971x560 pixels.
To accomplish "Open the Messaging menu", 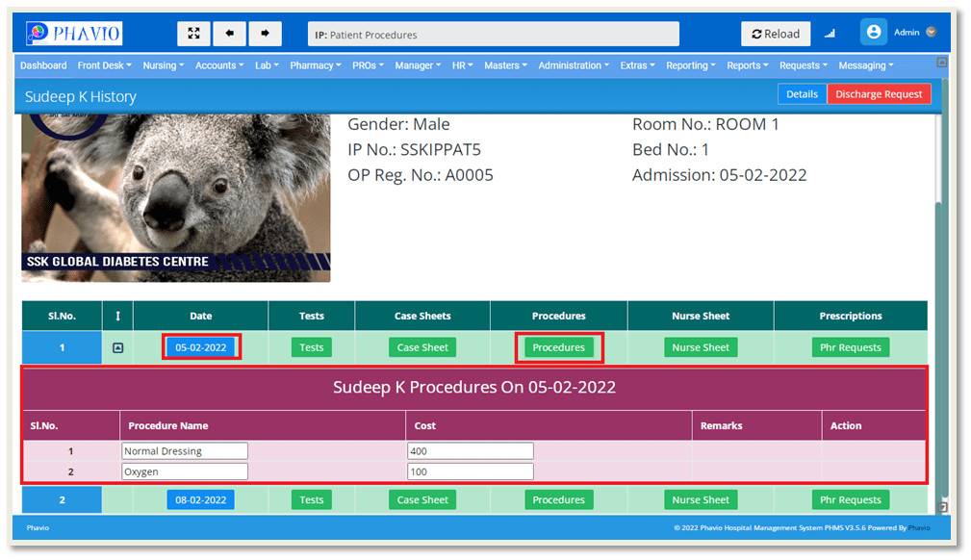I will (x=866, y=65).
